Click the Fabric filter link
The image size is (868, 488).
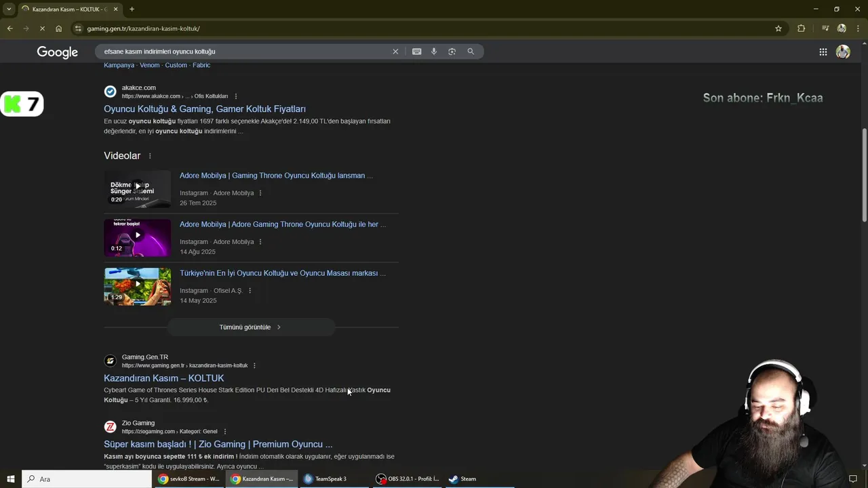[x=201, y=65]
